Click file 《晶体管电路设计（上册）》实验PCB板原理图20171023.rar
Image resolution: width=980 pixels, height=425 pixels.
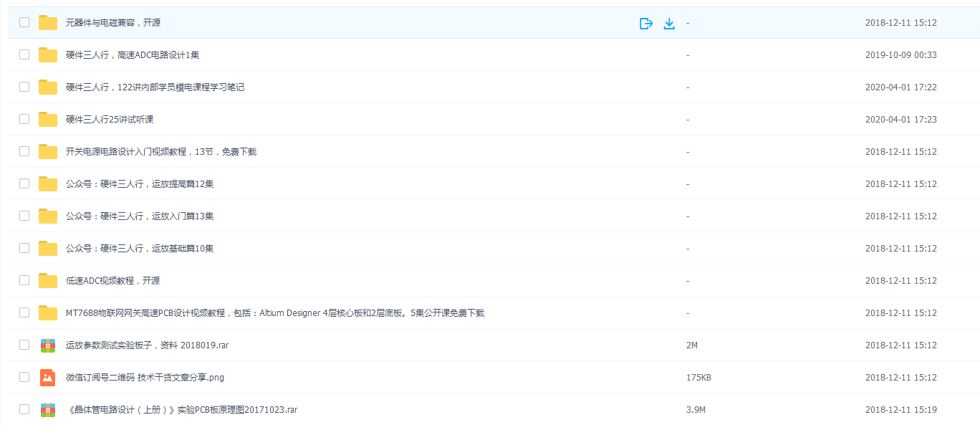click(x=181, y=410)
